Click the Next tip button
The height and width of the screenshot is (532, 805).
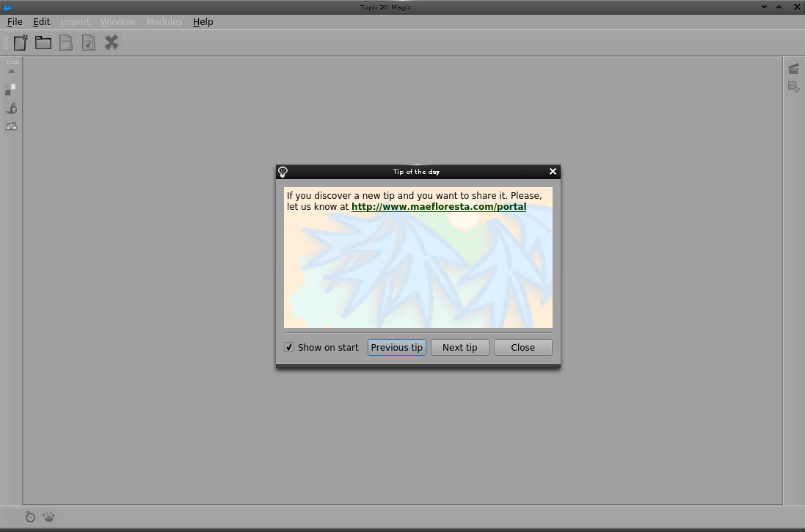coord(459,347)
